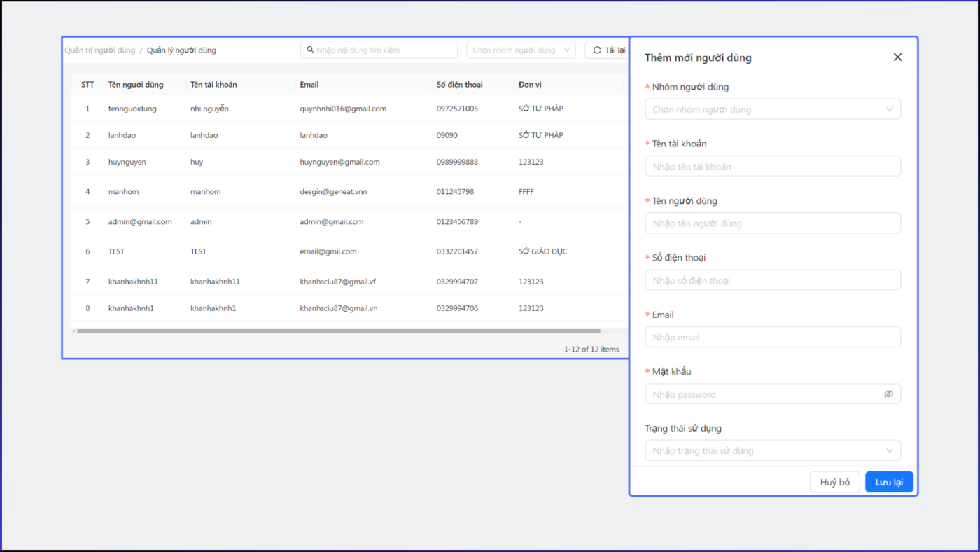Screen dimensions: 980x552
Task: Click admin in Tên tài khoản column
Action: tap(201, 221)
